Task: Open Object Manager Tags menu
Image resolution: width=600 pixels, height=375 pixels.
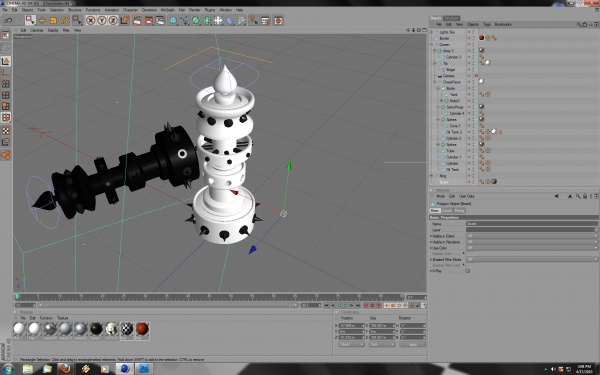Action: pos(487,24)
